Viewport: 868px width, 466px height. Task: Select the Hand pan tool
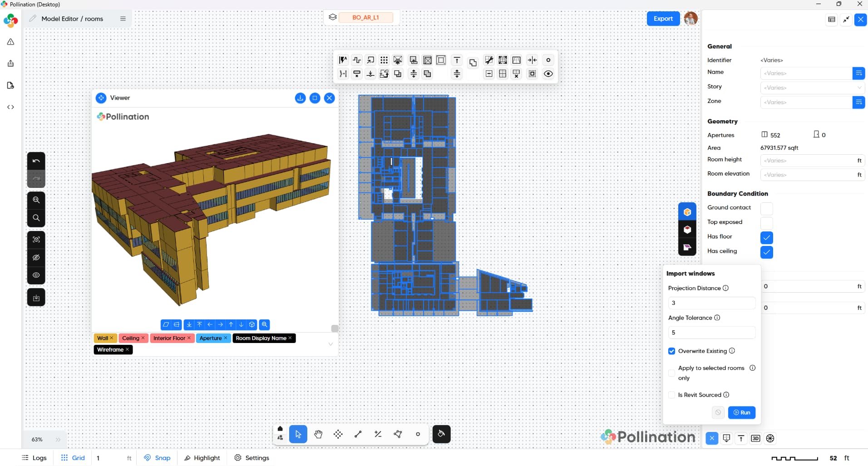pyautogui.click(x=318, y=434)
